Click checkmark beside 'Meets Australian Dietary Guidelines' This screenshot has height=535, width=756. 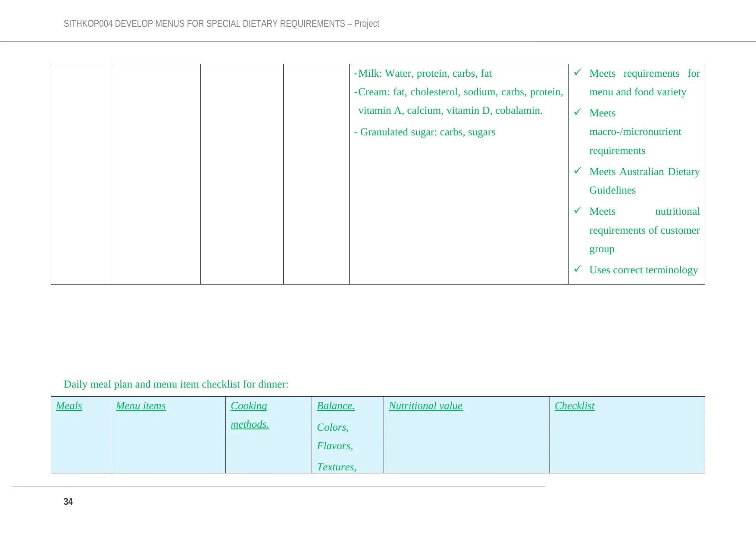click(x=578, y=171)
